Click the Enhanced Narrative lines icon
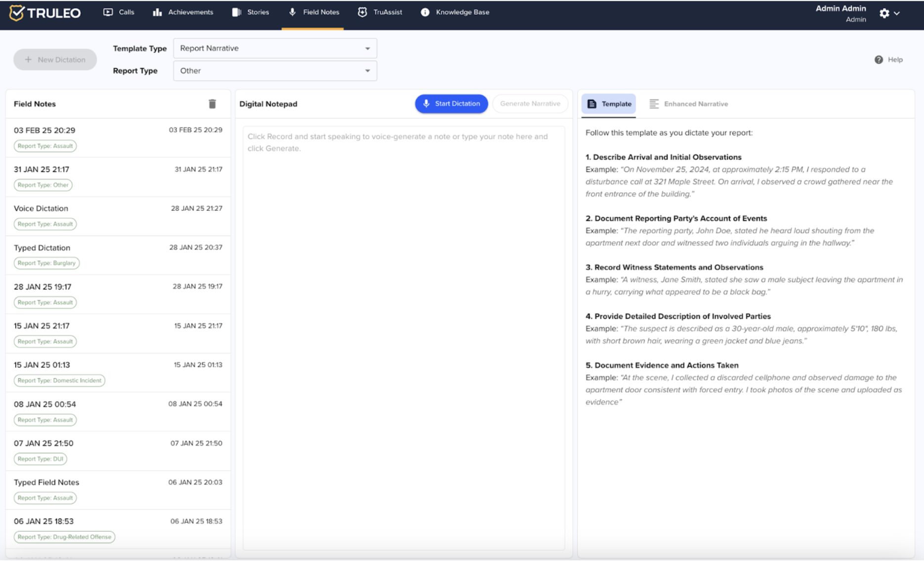This screenshot has width=924, height=565. point(654,104)
